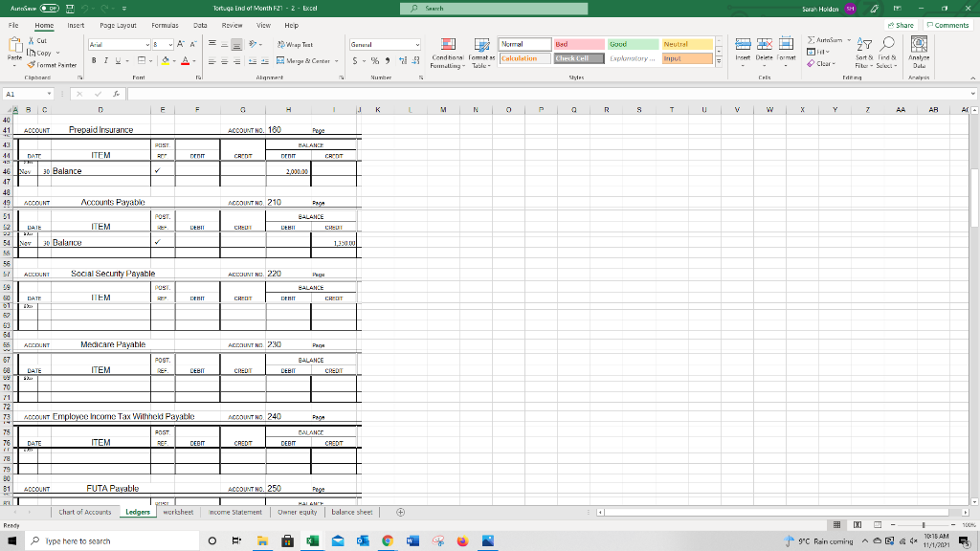Toggle the AutoSave switch
The image size is (980, 551).
point(50,9)
